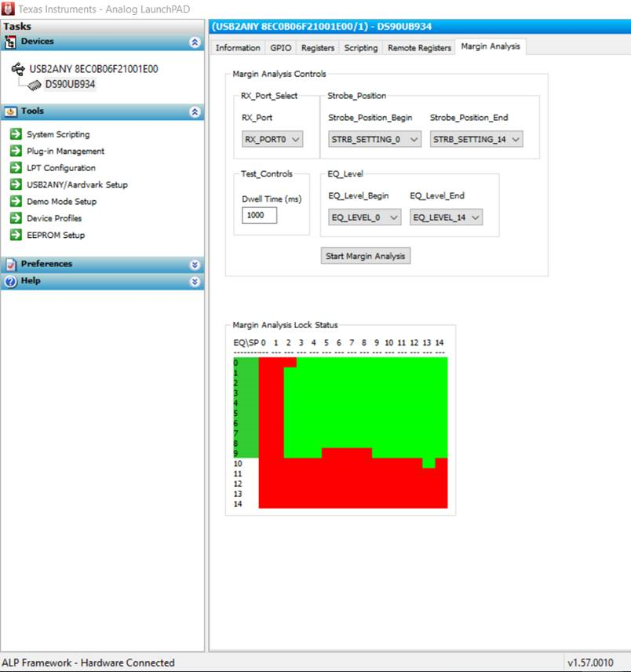Viewport: 631px width, 672px height.
Task: Open the EQ_Level_End dropdown
Action: point(446,217)
